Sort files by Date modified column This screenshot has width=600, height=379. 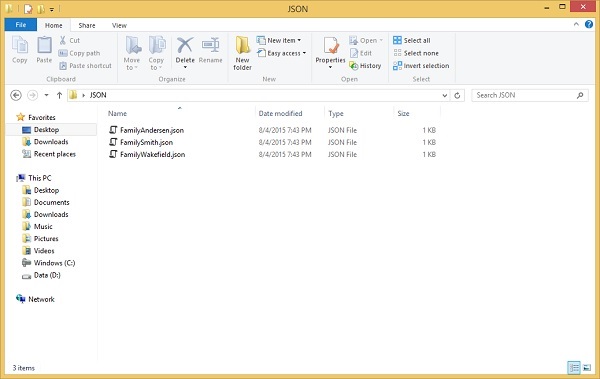tap(280, 113)
